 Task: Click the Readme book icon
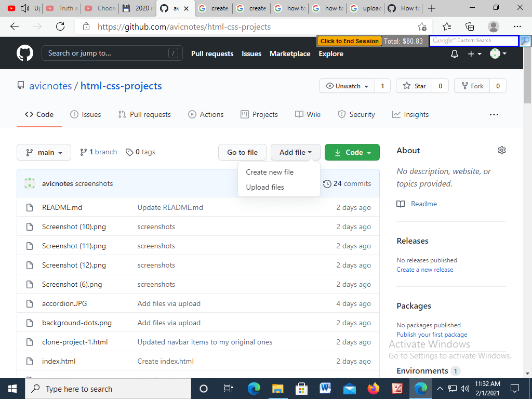click(x=401, y=204)
